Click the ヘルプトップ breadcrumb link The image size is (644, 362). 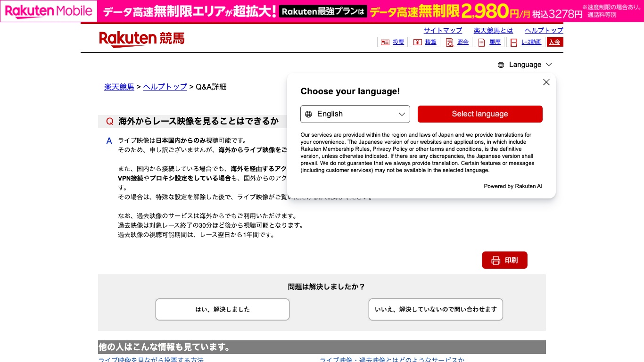point(165,87)
